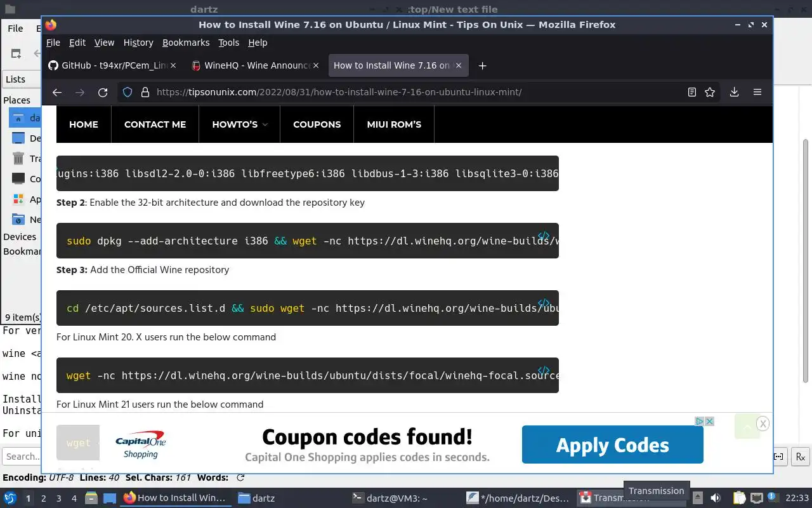The image size is (812, 508).
Task: Switch to workspace 2 on taskbar
Action: [x=43, y=498]
